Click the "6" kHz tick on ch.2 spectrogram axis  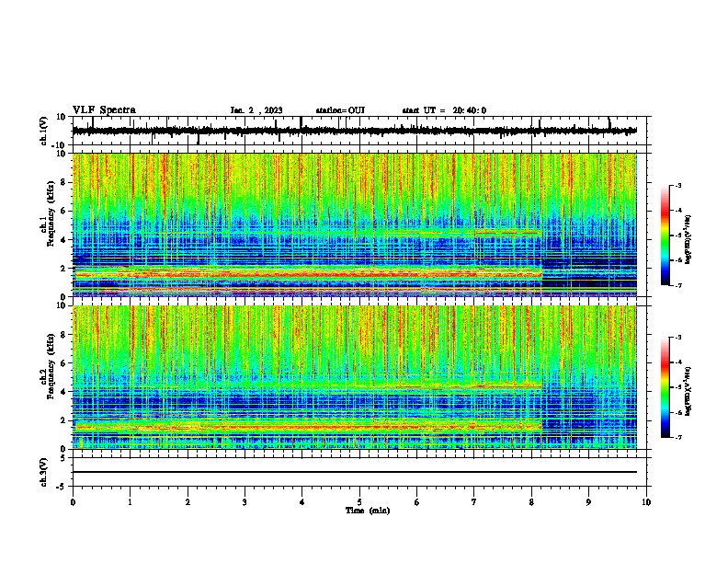click(63, 362)
